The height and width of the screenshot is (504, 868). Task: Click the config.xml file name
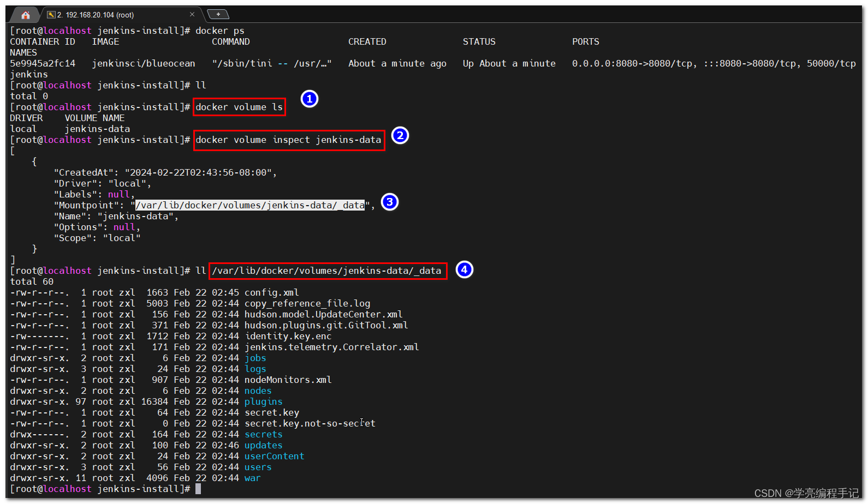click(x=272, y=292)
